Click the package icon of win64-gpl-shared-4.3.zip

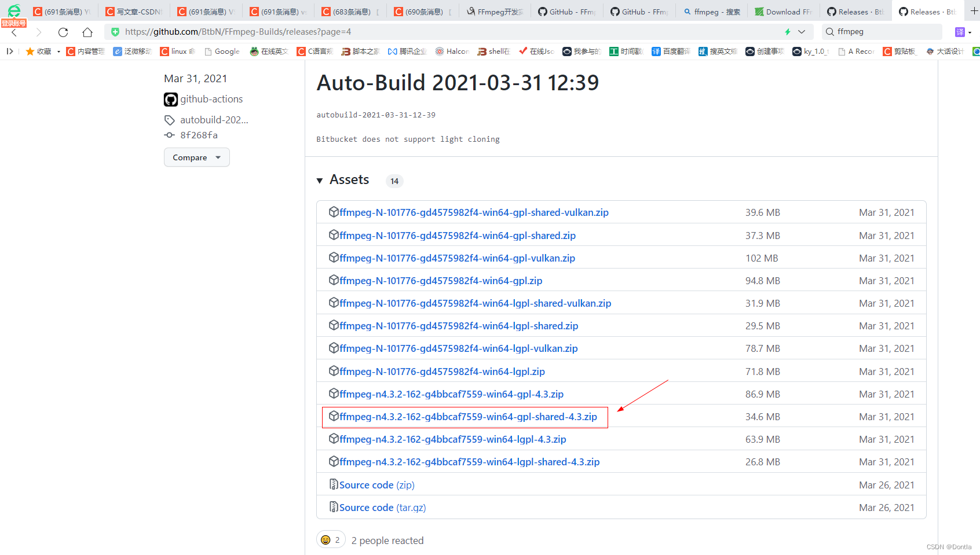coord(334,416)
